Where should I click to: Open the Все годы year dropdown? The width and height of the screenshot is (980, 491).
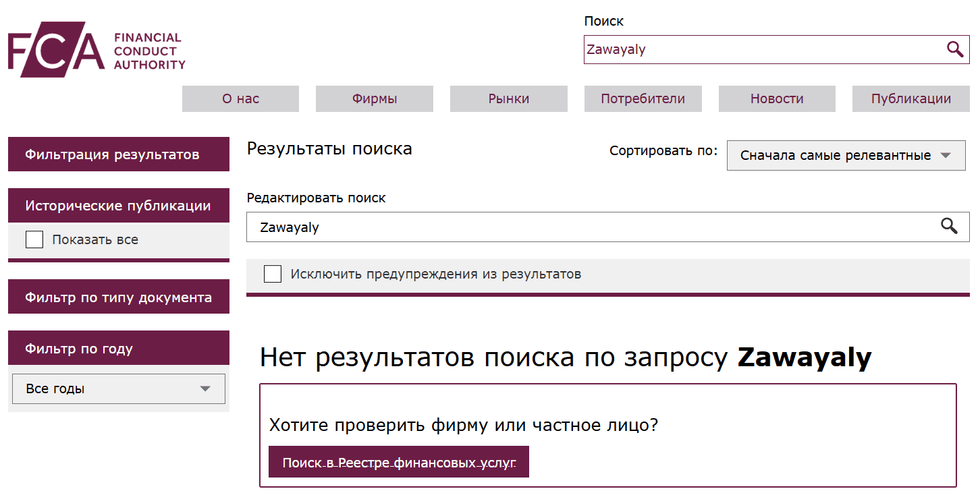coord(118,388)
